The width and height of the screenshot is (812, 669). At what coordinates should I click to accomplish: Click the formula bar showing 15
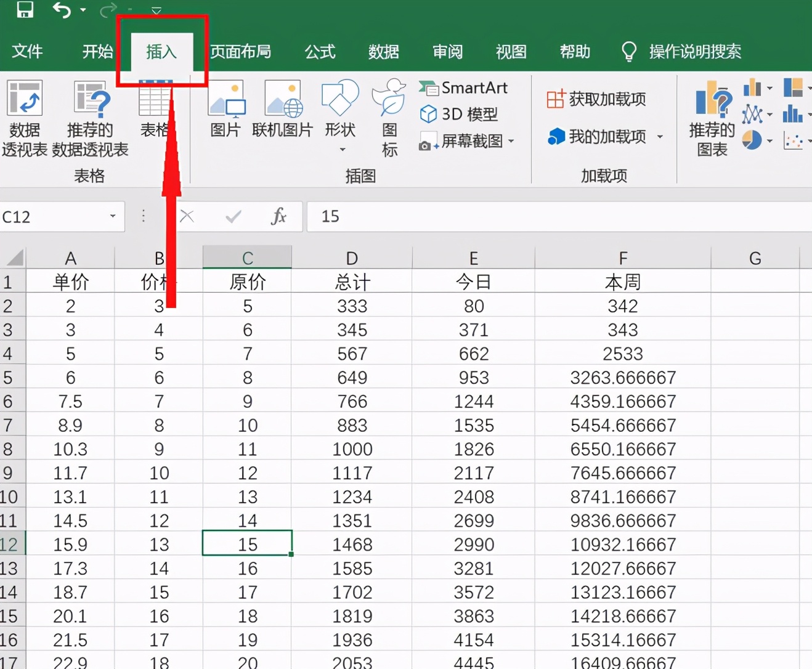coord(554,216)
